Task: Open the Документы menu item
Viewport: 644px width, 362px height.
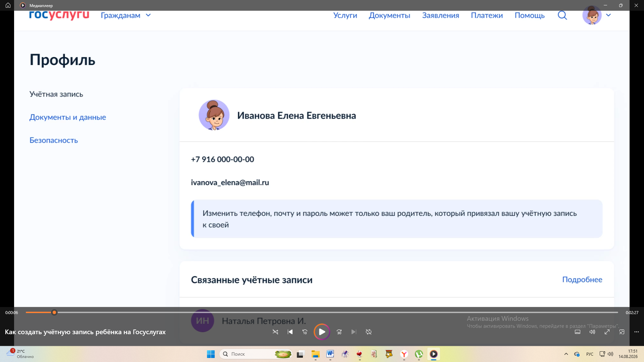Action: [x=389, y=15]
